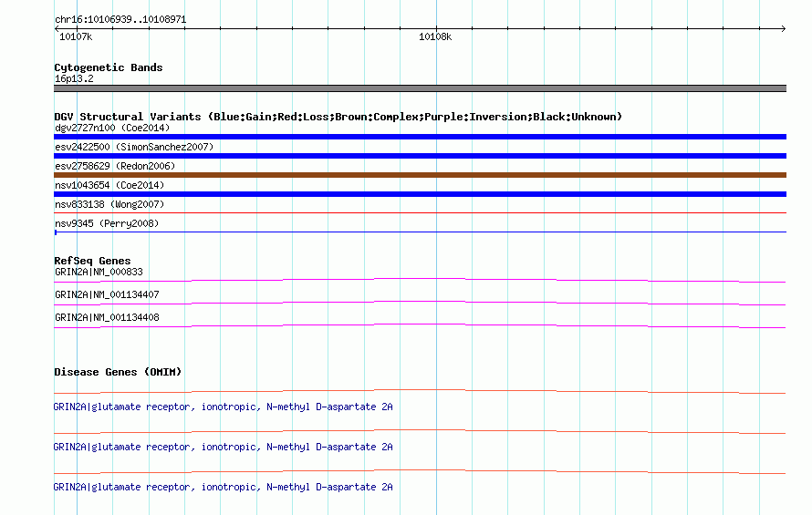Open the second GRIN2A glutamate receptor OMIM entry
The width and height of the screenshot is (812, 515).
(223, 447)
